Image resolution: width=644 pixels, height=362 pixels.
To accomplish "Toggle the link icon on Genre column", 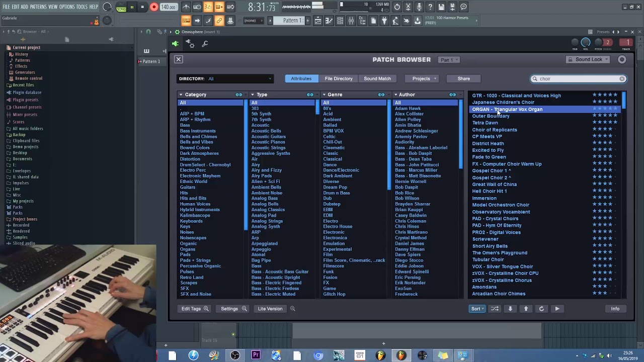I will point(381,95).
